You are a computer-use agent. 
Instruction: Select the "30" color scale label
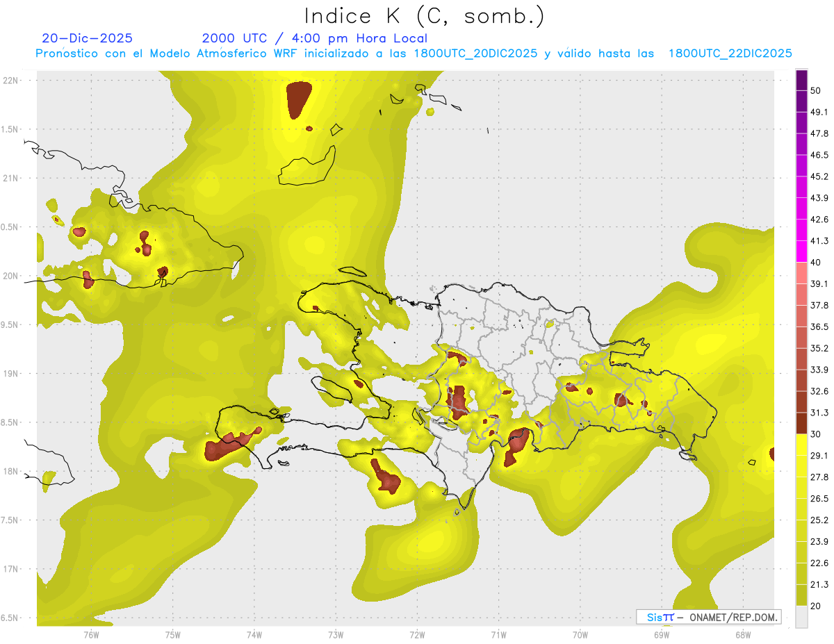click(817, 434)
